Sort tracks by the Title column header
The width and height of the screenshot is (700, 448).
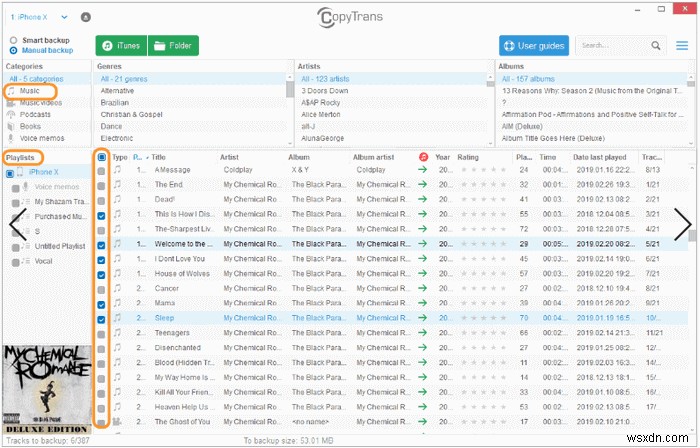tap(158, 157)
